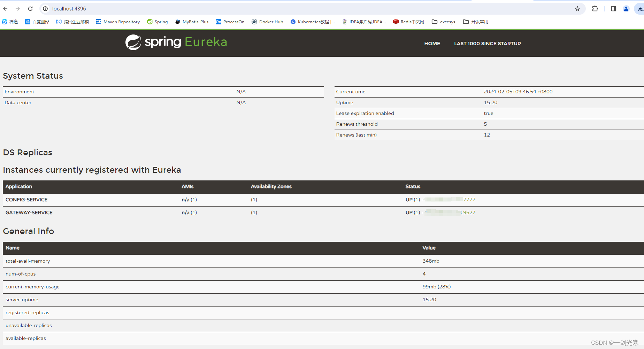Open the Spring bookmark
644x349 pixels.
[157, 22]
